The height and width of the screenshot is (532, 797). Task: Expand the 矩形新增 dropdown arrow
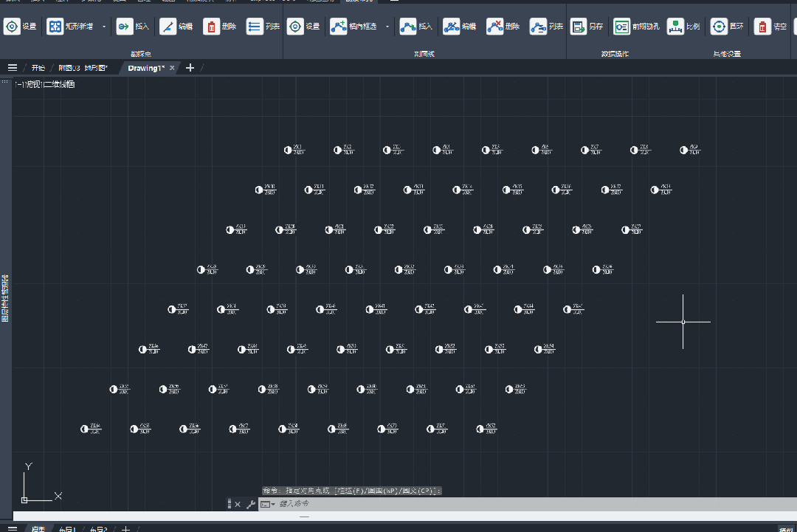pyautogui.click(x=104, y=27)
